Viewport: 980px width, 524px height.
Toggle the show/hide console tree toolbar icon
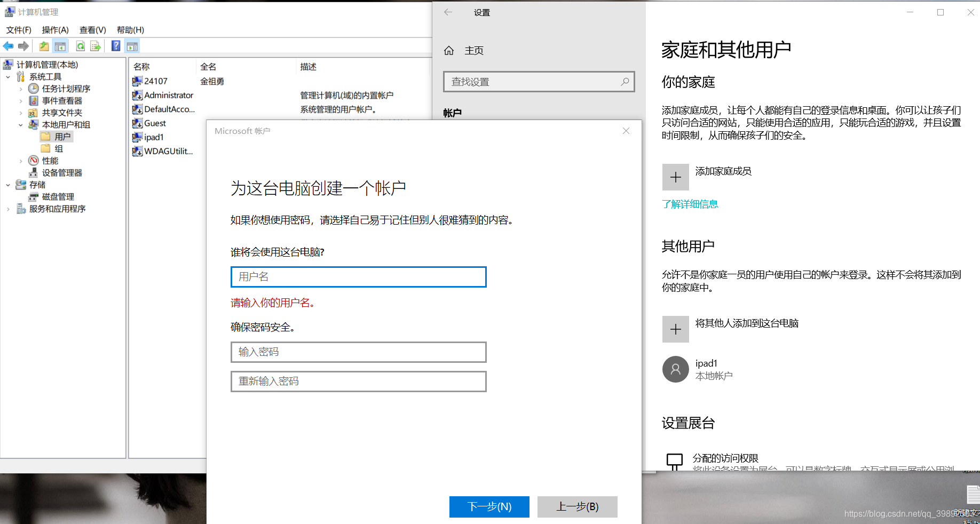[60, 46]
